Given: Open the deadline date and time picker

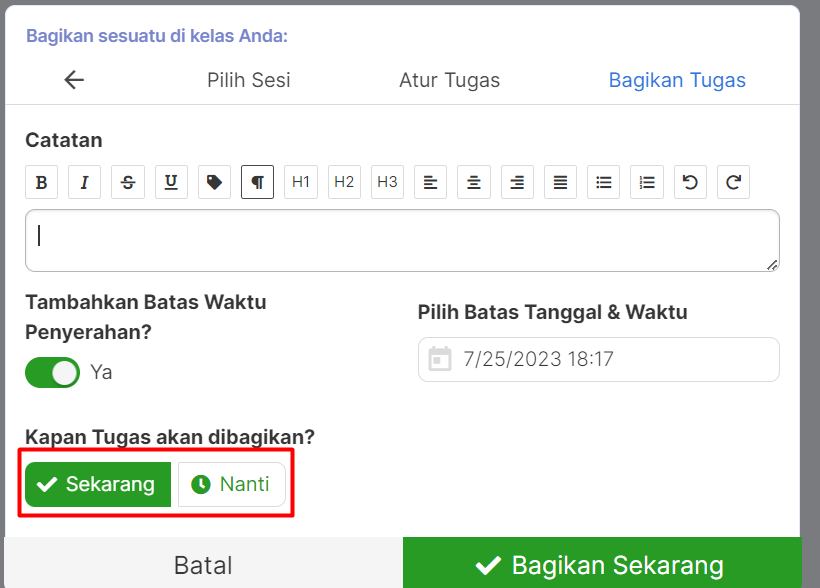Looking at the screenshot, I should pos(598,359).
